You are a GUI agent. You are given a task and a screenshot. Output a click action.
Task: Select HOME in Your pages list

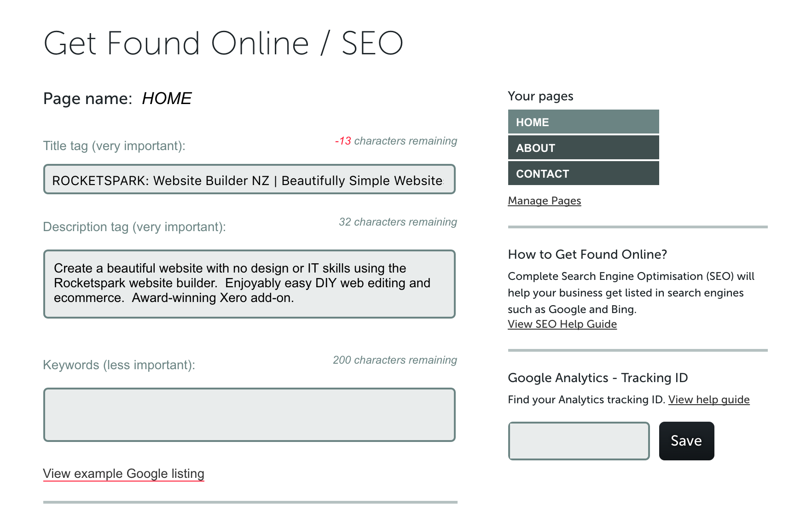click(583, 122)
